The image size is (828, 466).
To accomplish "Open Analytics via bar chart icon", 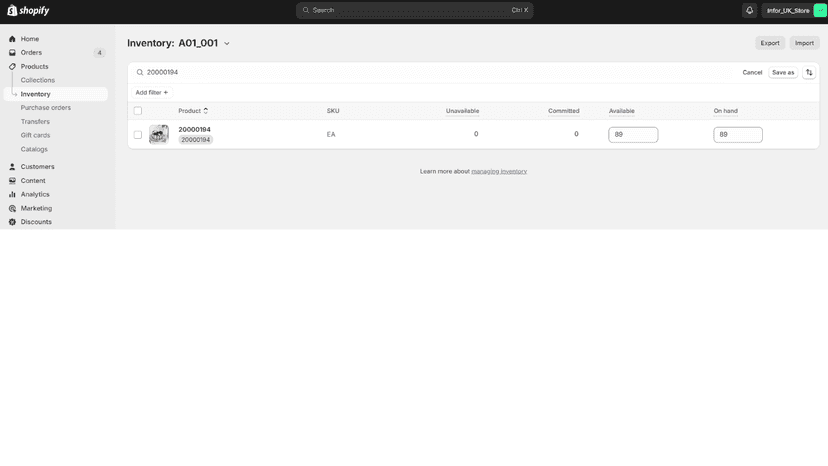I will (x=12, y=194).
